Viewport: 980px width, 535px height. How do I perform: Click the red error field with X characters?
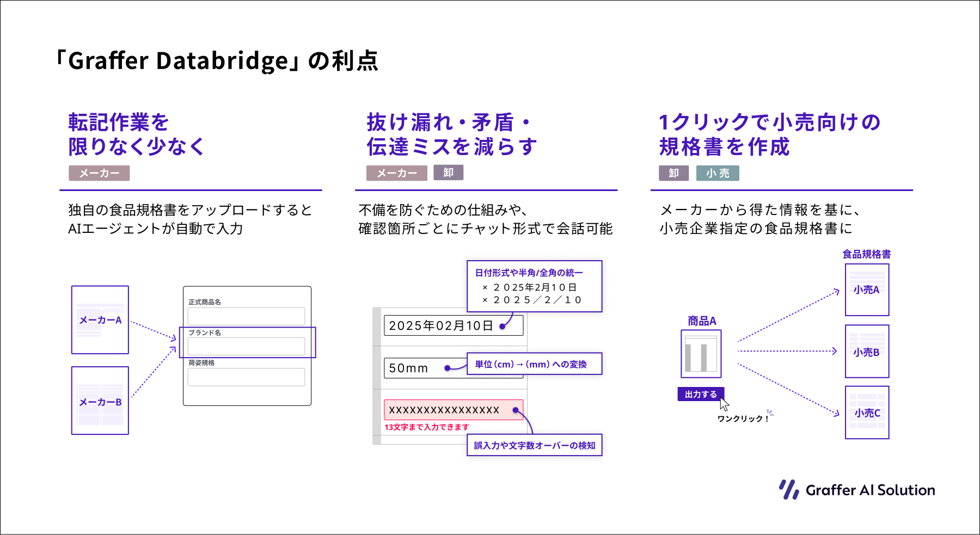coord(453,410)
